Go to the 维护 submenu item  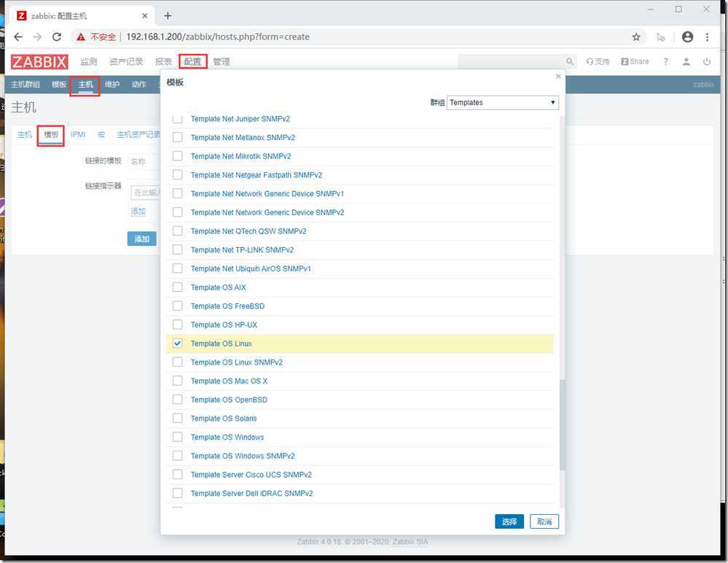[112, 84]
